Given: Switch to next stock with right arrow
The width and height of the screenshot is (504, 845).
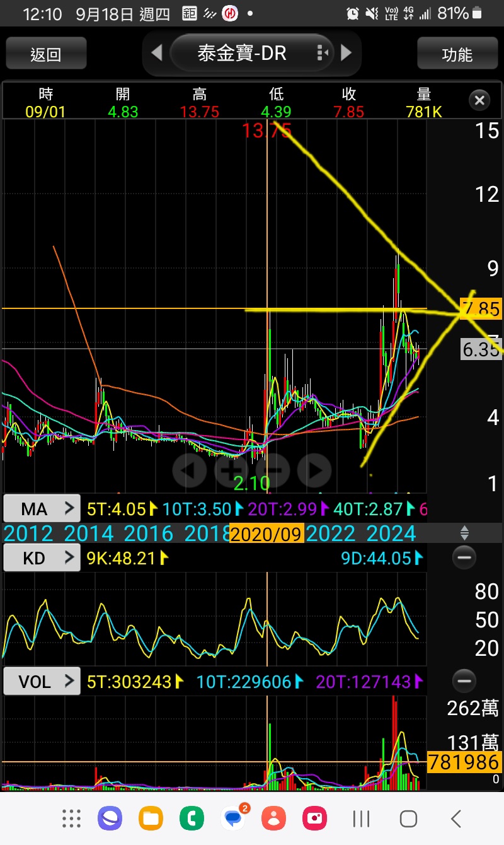Looking at the screenshot, I should pos(346,53).
